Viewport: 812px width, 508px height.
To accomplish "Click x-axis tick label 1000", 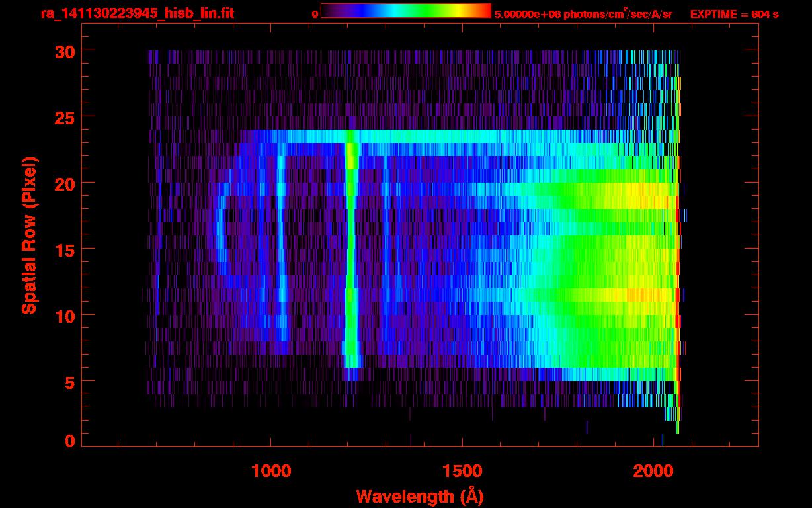I will [271, 471].
